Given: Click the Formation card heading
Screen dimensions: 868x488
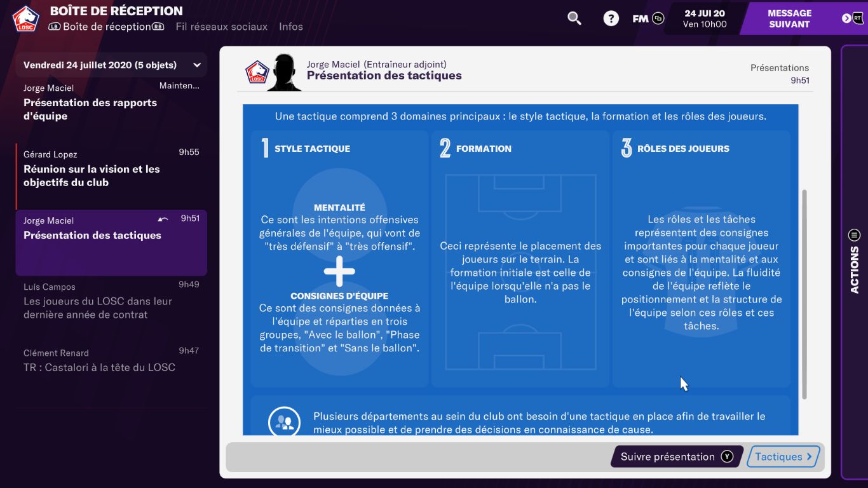Looking at the screenshot, I should [x=484, y=149].
